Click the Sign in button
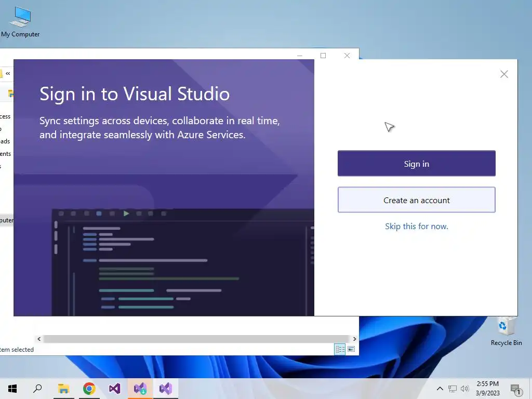 (416, 164)
